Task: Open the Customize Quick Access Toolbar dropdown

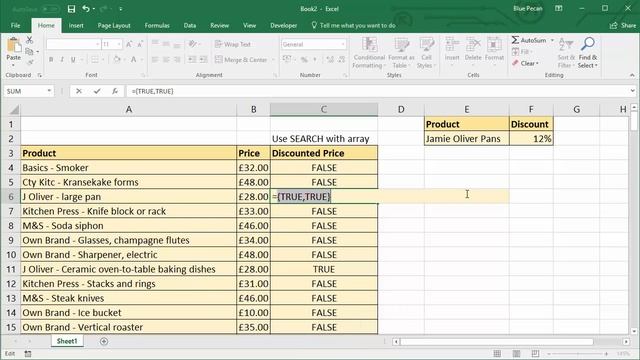Action: click(x=121, y=9)
